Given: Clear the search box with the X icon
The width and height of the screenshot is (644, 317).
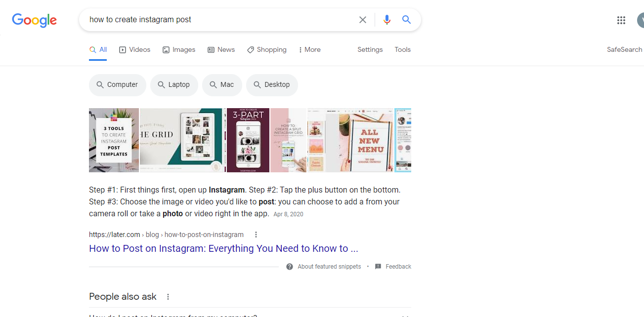Looking at the screenshot, I should tap(363, 20).
